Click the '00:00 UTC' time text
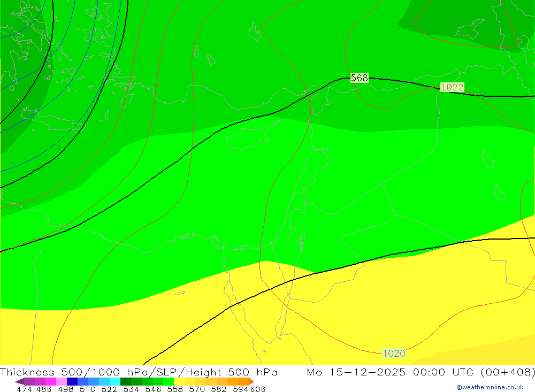The width and height of the screenshot is (535, 392). pyautogui.click(x=444, y=372)
